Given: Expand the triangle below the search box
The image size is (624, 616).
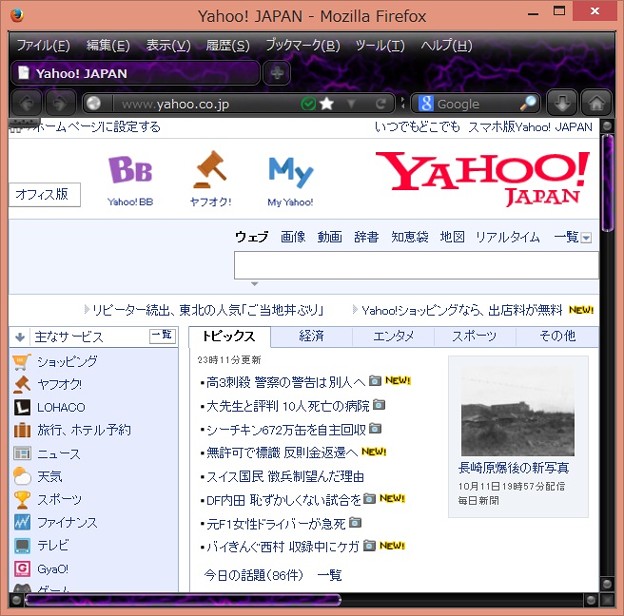Looking at the screenshot, I should pyautogui.click(x=254, y=284).
